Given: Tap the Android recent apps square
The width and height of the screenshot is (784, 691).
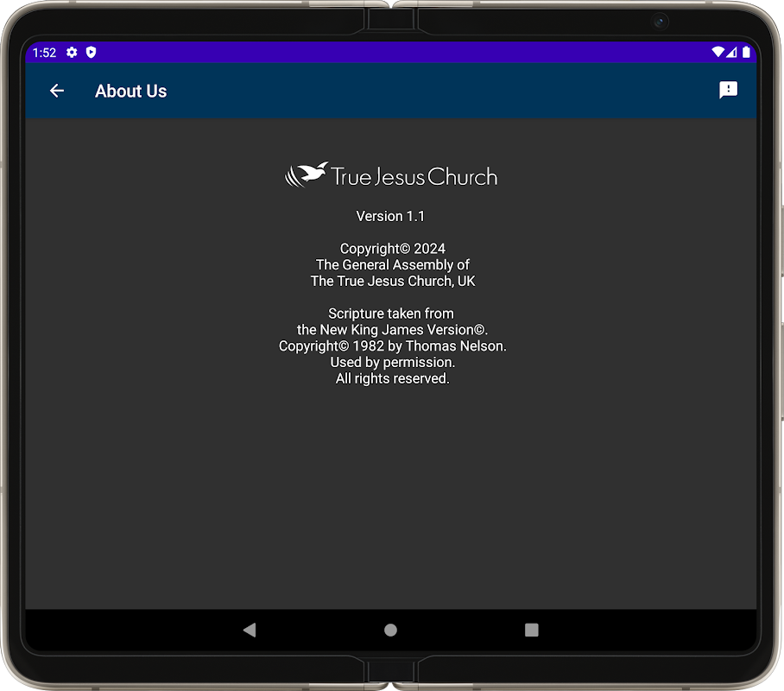Looking at the screenshot, I should pos(532,630).
